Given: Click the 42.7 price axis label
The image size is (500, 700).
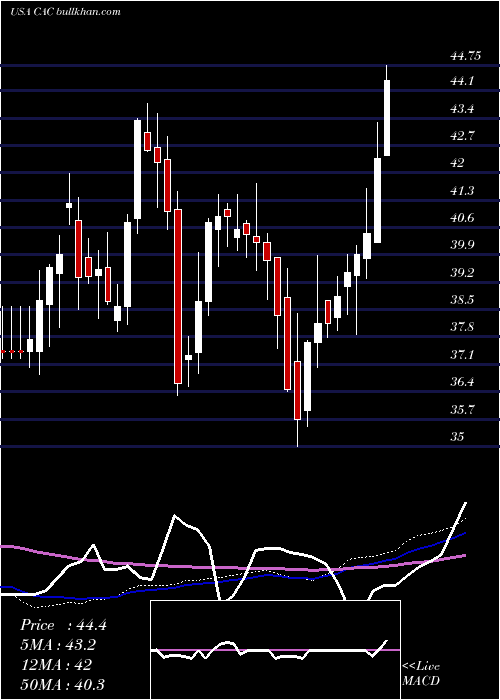Looking at the screenshot, I should [462, 136].
